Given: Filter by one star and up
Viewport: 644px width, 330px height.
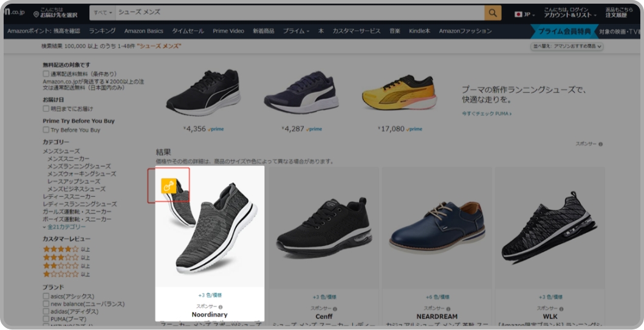Looking at the screenshot, I should 66,274.
